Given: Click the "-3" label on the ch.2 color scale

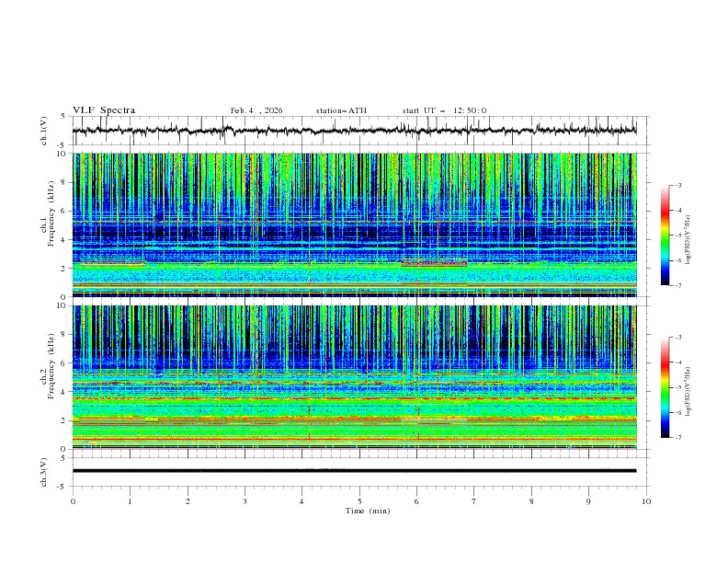Looking at the screenshot, I should 677,338.
